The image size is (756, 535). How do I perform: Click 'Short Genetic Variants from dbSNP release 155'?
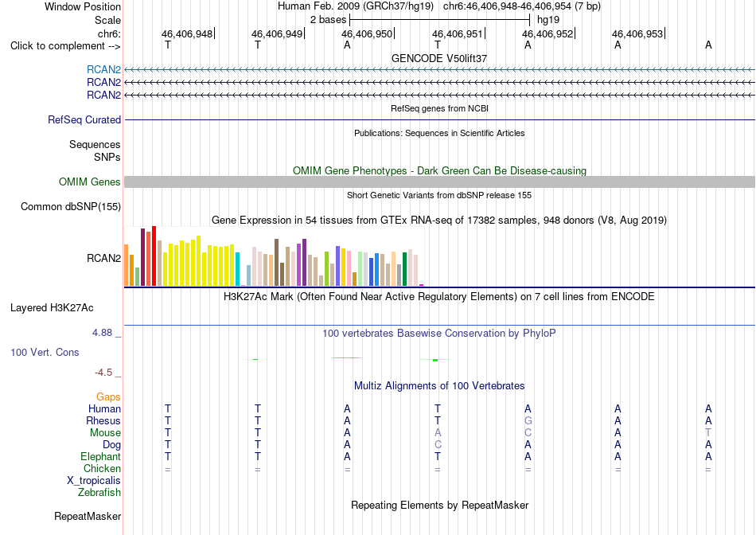coord(439,195)
